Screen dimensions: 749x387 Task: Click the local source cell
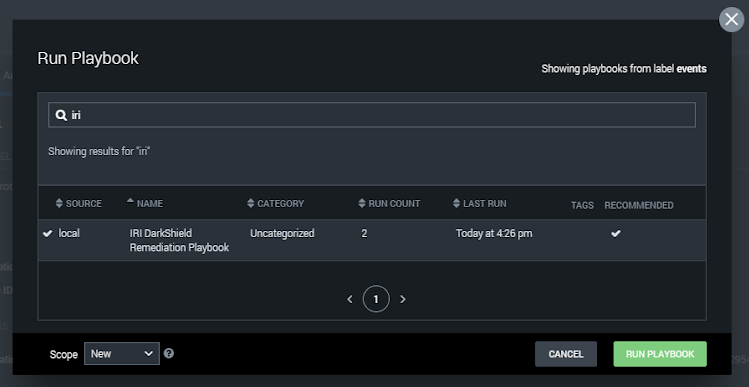[x=69, y=233]
